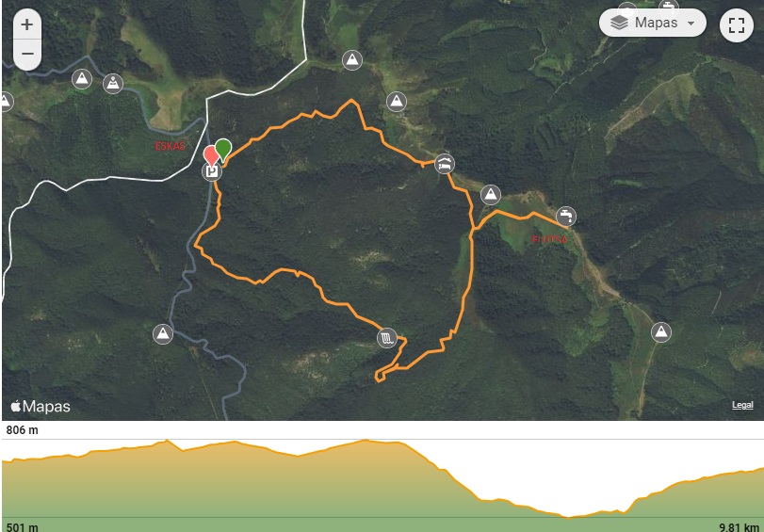Viewport: 764px width, 532px height.
Task: Select the parking waypoint icon
Action: tap(212, 171)
